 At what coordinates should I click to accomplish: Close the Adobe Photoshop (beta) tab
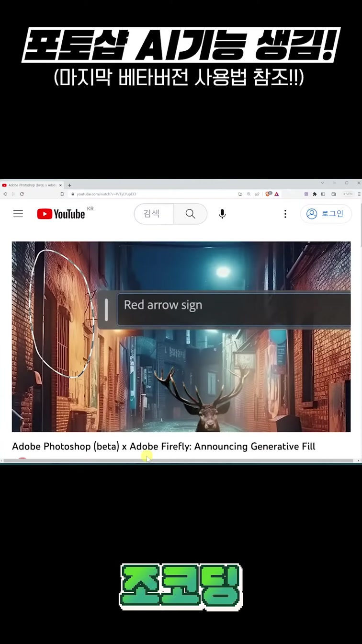60,185
